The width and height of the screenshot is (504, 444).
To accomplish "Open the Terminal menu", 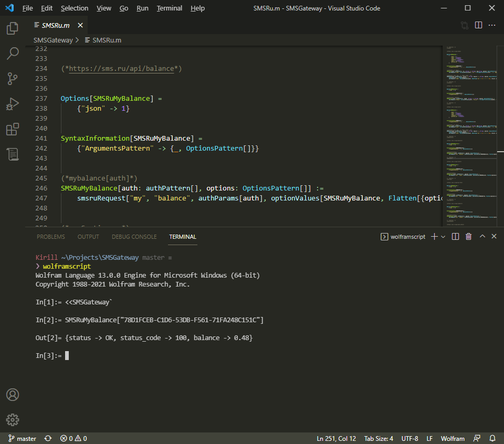I will 170,8.
